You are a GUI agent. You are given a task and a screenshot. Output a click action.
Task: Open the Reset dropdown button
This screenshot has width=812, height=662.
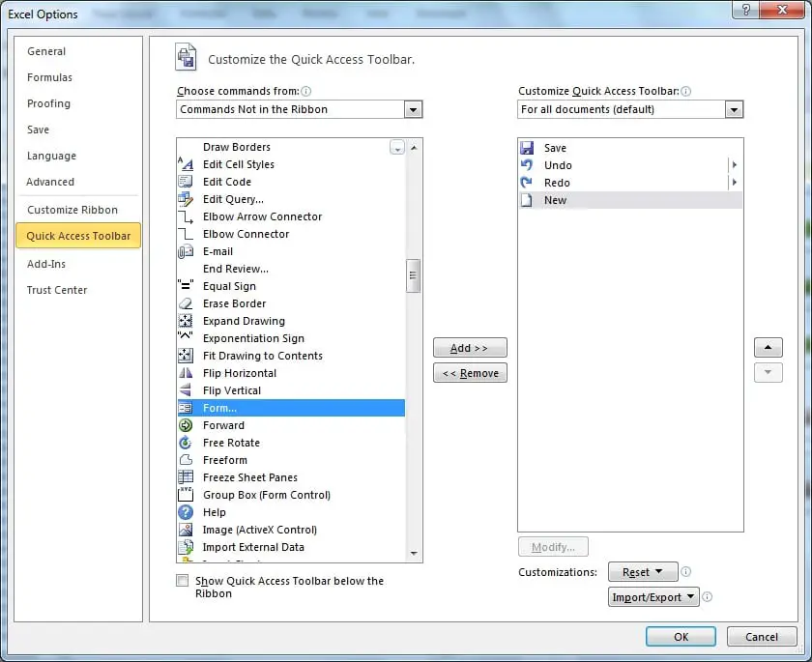643,572
